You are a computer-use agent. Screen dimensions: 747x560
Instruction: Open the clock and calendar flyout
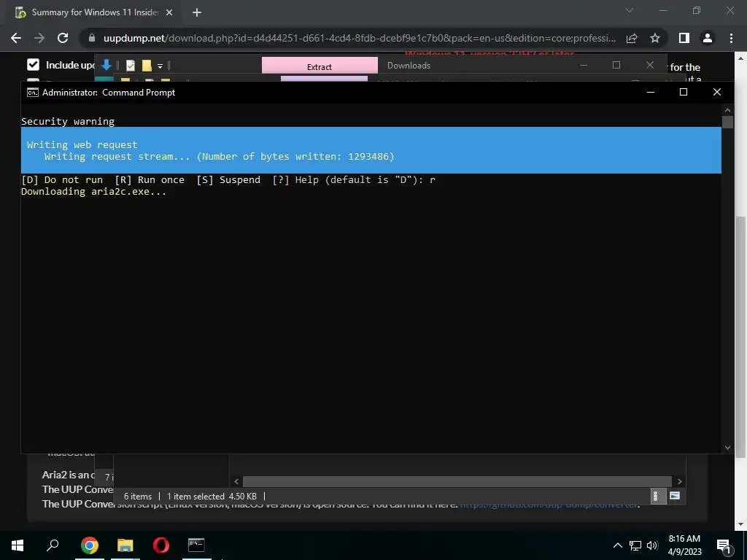[x=684, y=545]
